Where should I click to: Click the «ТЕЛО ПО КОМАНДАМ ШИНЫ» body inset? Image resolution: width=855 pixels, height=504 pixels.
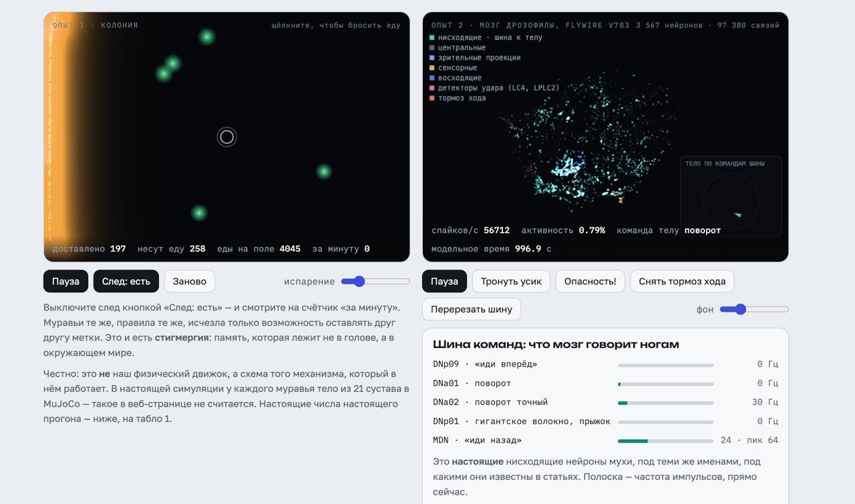coord(731,196)
